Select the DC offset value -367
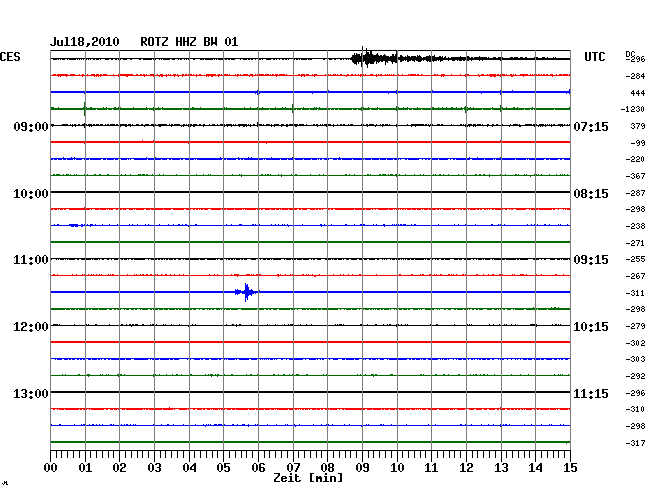Image resolution: width=650 pixels, height=494 pixels. click(x=635, y=176)
